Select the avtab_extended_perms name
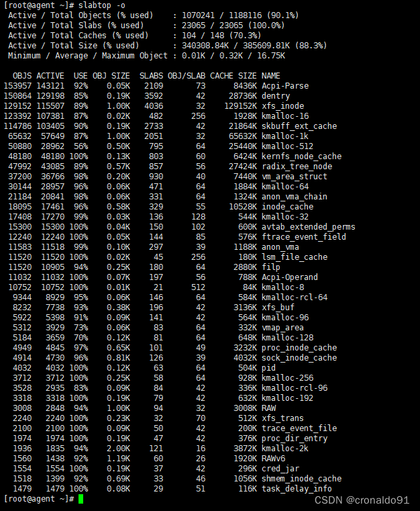Viewport: 420px width, 511px height. [x=309, y=228]
